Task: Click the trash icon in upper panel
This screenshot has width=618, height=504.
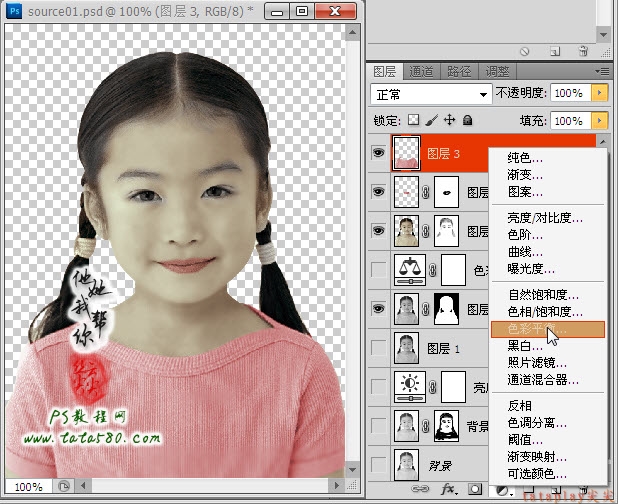Action: (x=583, y=51)
